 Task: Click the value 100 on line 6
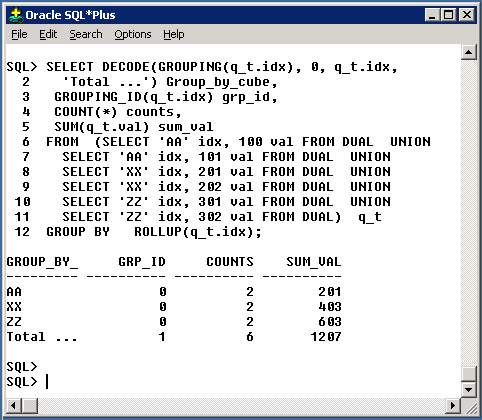click(250, 142)
